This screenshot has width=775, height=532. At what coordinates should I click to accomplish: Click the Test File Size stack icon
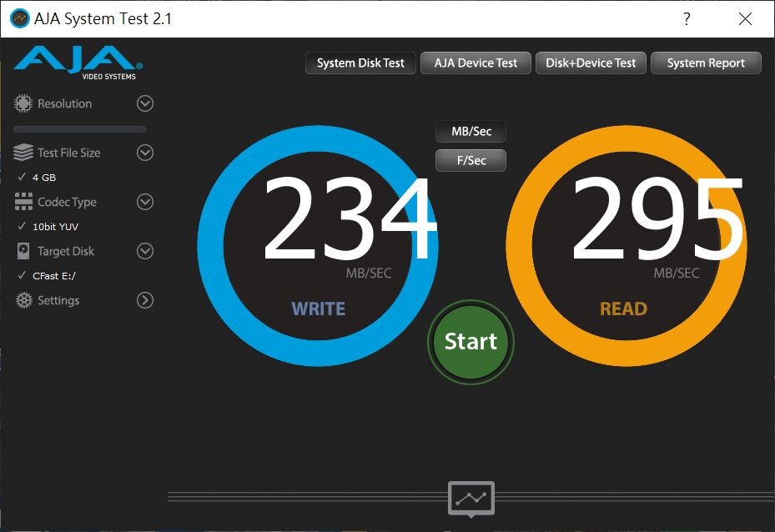point(23,153)
